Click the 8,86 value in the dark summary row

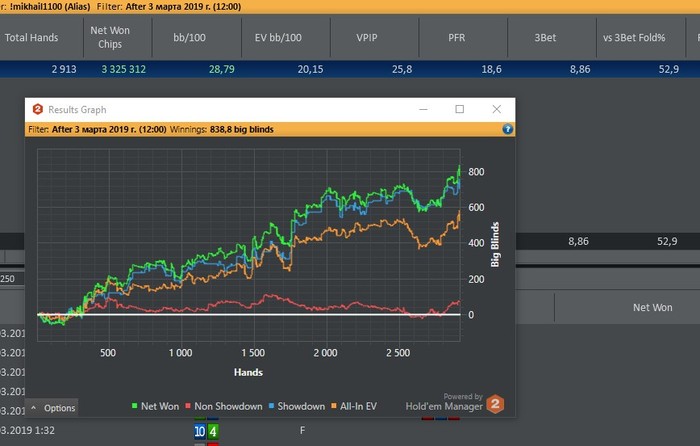(578, 242)
